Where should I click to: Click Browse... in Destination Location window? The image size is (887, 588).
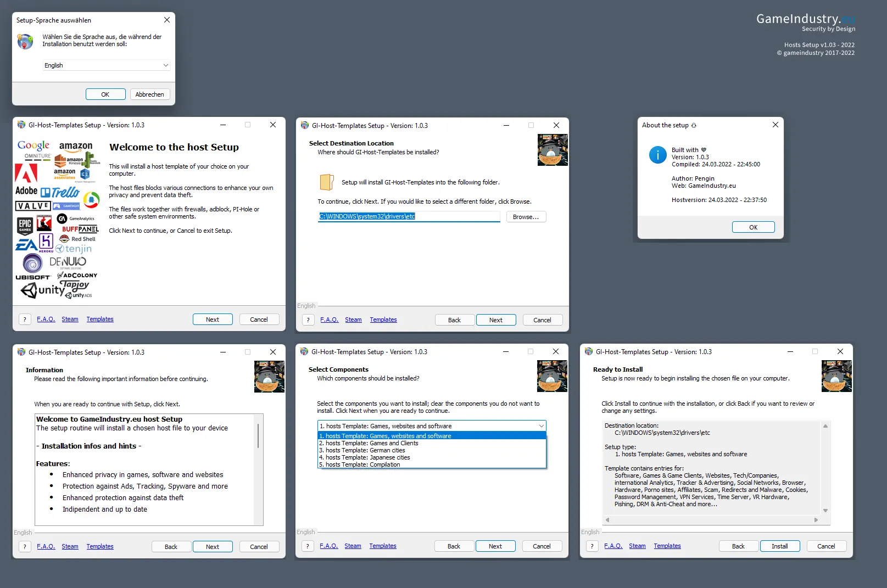point(526,217)
